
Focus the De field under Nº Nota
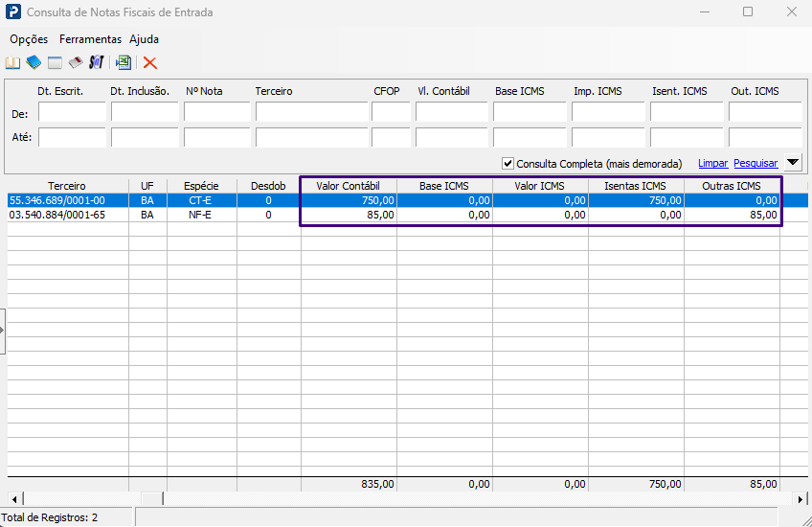coord(217,112)
